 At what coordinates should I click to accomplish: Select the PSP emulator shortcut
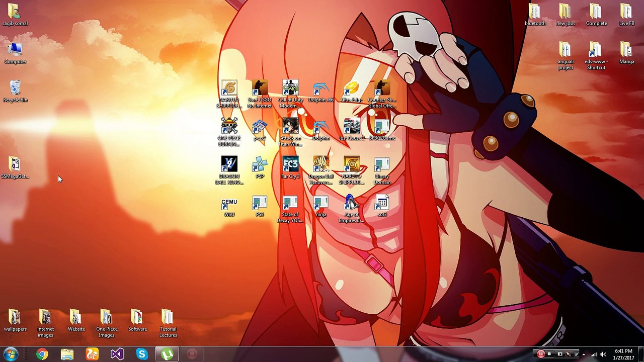(x=260, y=168)
